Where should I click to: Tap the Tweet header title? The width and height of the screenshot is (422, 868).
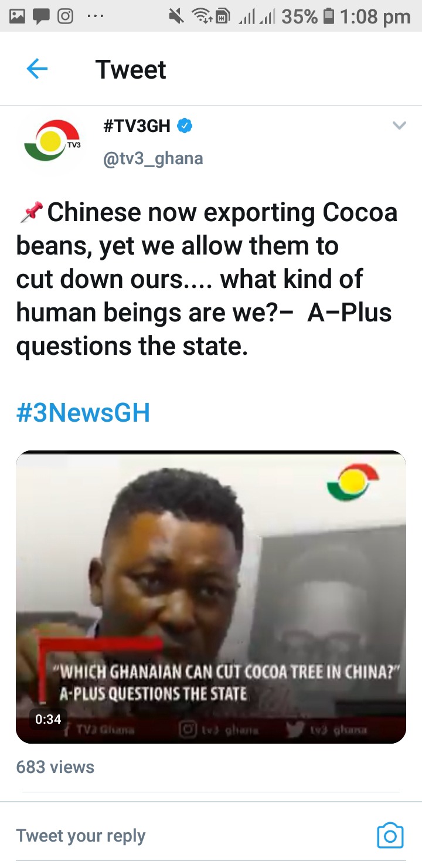[131, 69]
